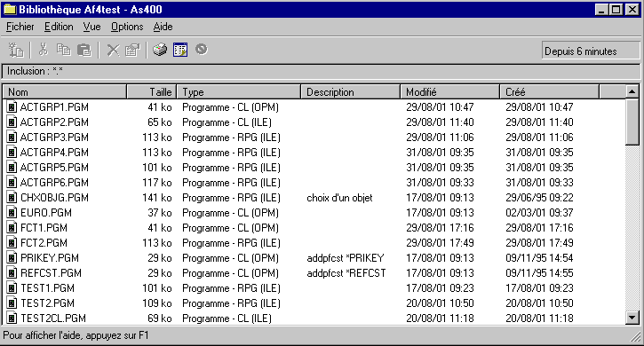Viewport: 644px width, 346px height.
Task: Click the folder icon in title bar
Action: click(x=10, y=10)
